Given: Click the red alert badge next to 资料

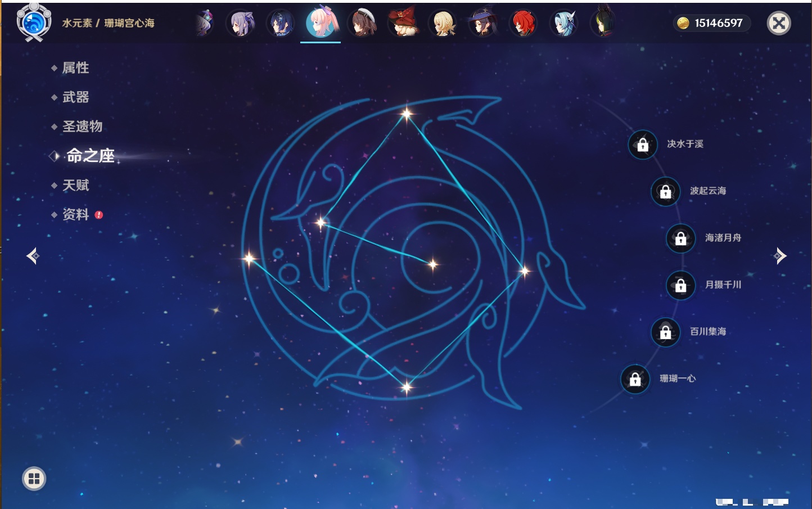Looking at the screenshot, I should click(99, 215).
